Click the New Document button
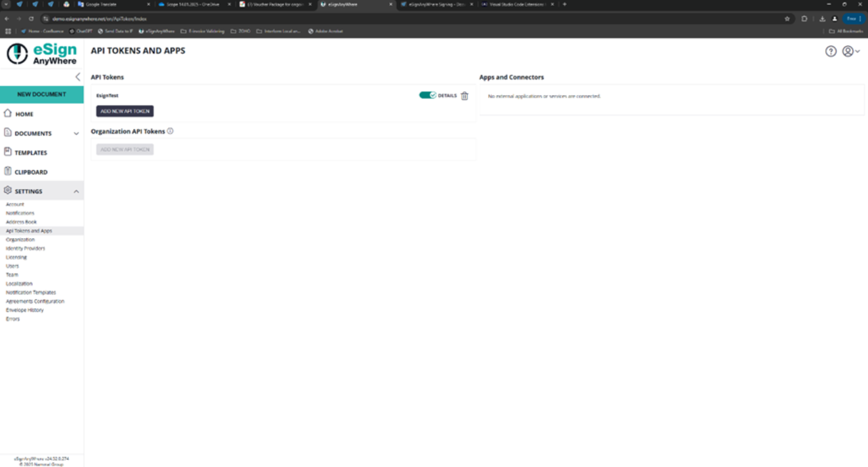 pyautogui.click(x=41, y=94)
